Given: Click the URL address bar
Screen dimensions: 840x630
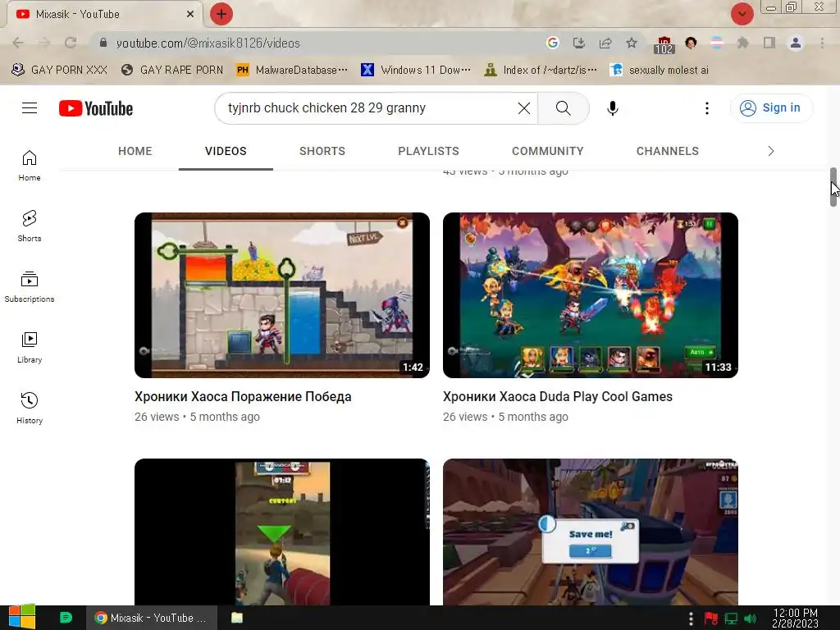Looking at the screenshot, I should click(x=322, y=43).
